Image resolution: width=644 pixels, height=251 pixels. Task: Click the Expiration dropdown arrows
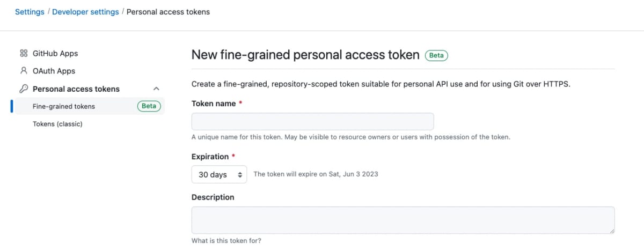pyautogui.click(x=240, y=175)
